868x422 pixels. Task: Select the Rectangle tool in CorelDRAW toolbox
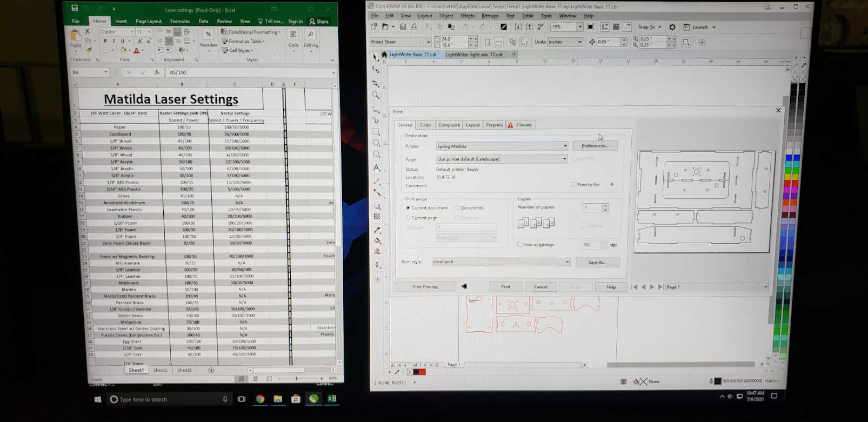376,131
